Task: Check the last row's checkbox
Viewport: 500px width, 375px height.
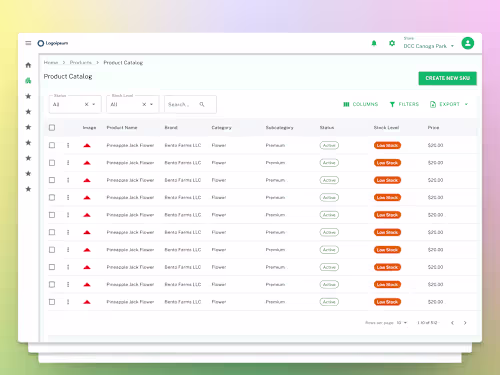Action: point(52,302)
